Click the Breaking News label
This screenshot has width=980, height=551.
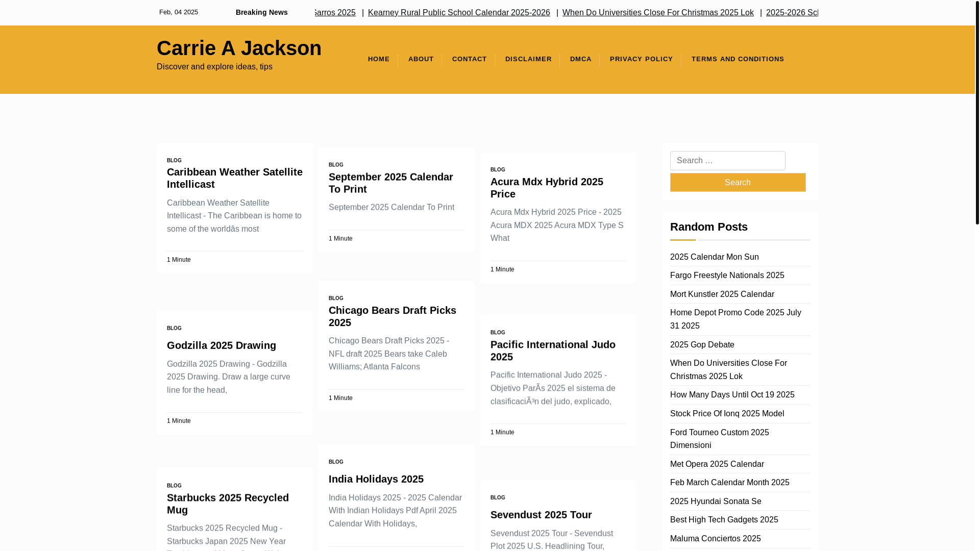tap(261, 12)
